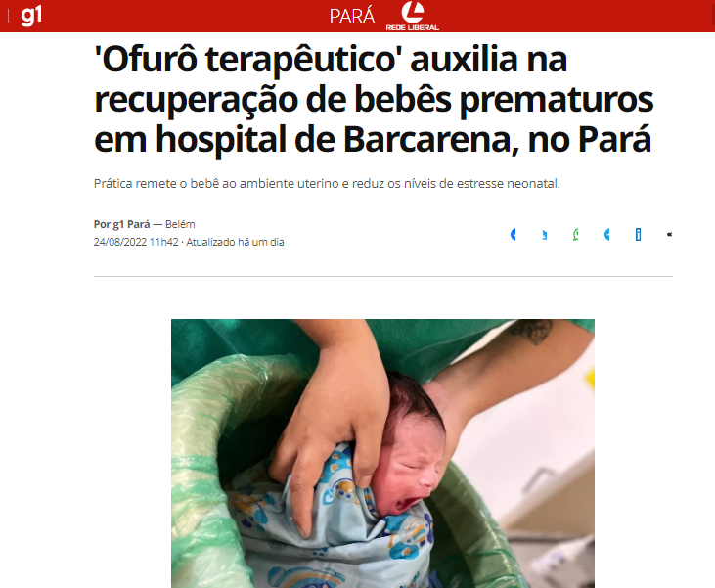Click the subtitle about ambiente uterino
The width and height of the screenshot is (715, 588).
pos(327,183)
